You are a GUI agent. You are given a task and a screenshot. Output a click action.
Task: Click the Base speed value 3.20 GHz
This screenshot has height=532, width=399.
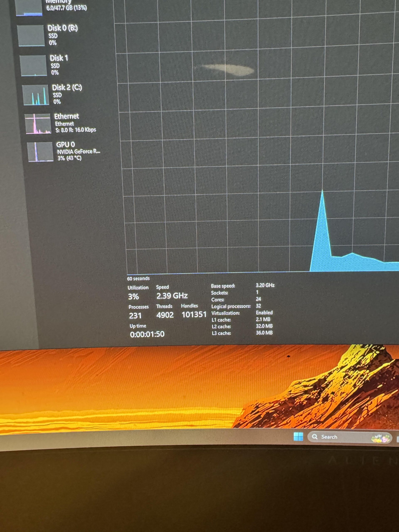click(265, 285)
